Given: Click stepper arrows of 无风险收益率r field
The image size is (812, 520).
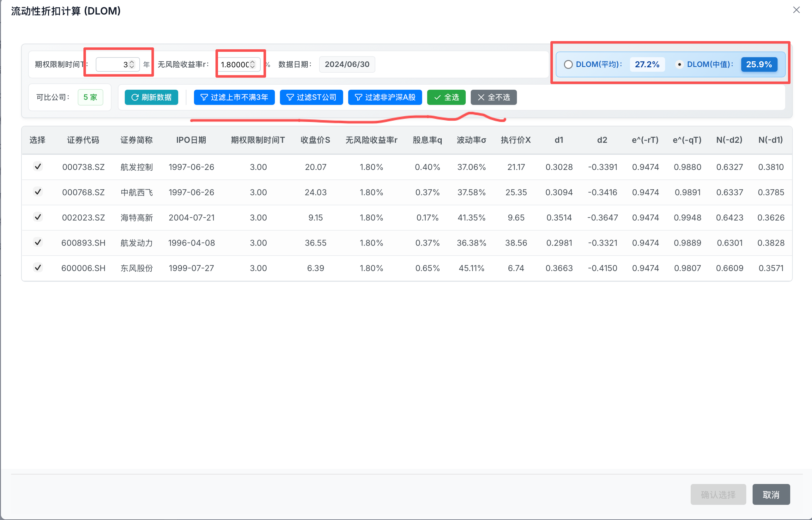Looking at the screenshot, I should [252, 64].
